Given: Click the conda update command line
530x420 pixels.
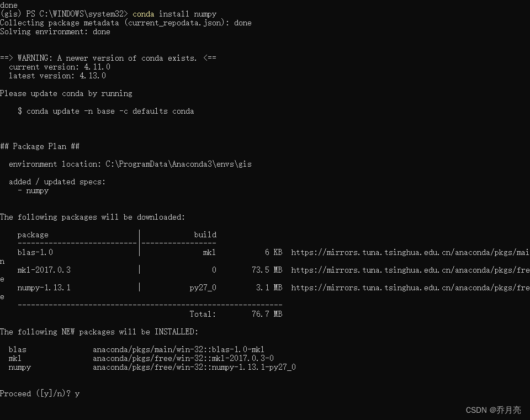Looking at the screenshot, I should click(107, 111).
